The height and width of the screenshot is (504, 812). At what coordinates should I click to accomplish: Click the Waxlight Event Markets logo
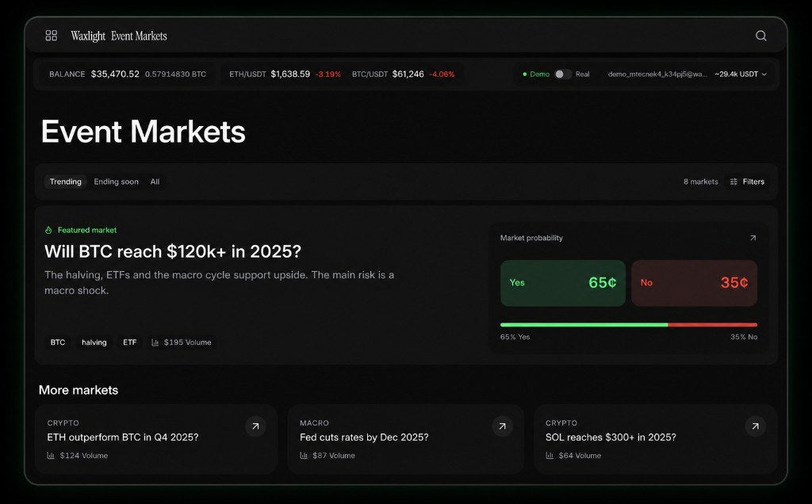coord(119,36)
